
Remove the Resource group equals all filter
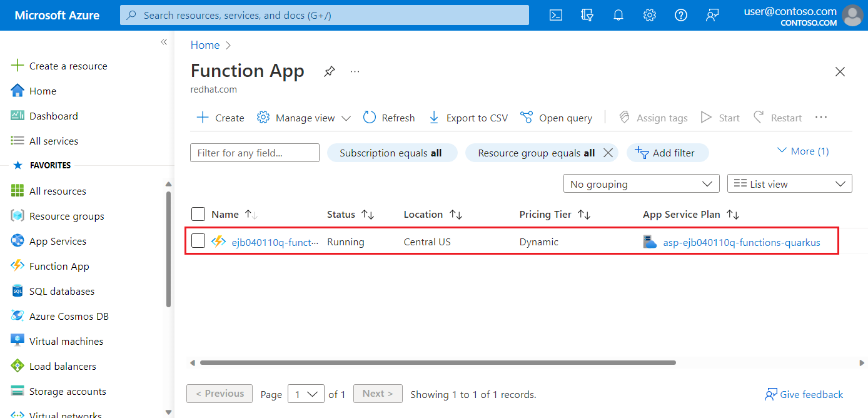point(608,152)
